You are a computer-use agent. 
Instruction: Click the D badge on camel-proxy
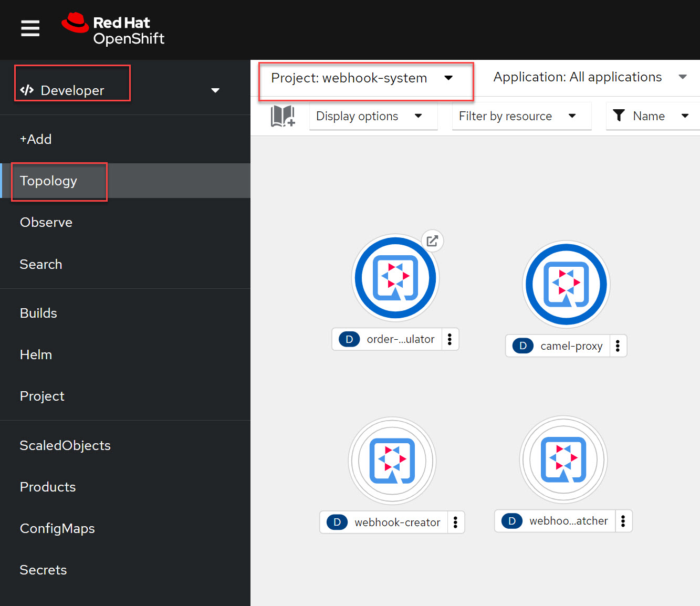tap(523, 346)
